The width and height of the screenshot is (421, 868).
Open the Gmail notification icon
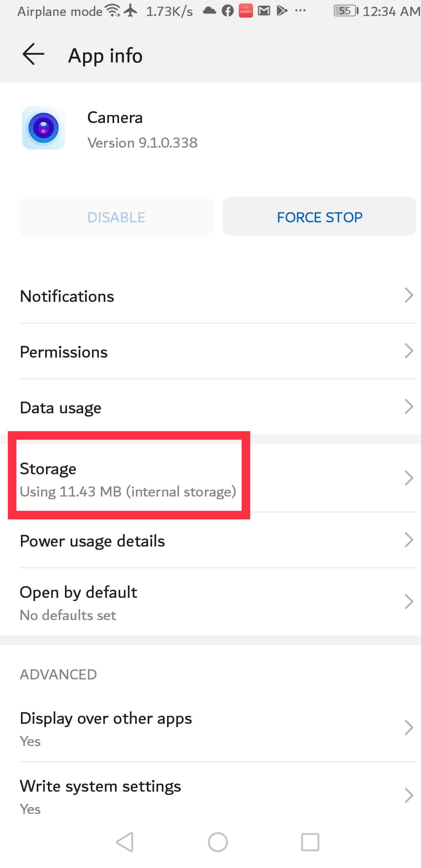point(264,11)
